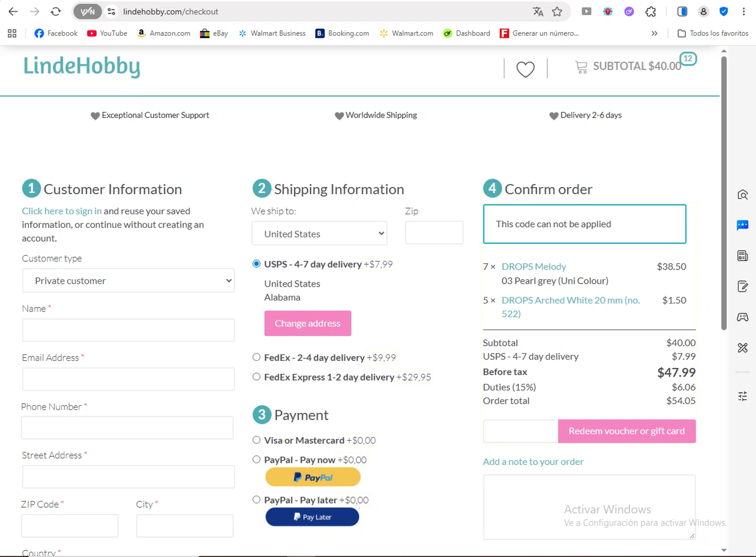Click the order note text area

click(589, 507)
